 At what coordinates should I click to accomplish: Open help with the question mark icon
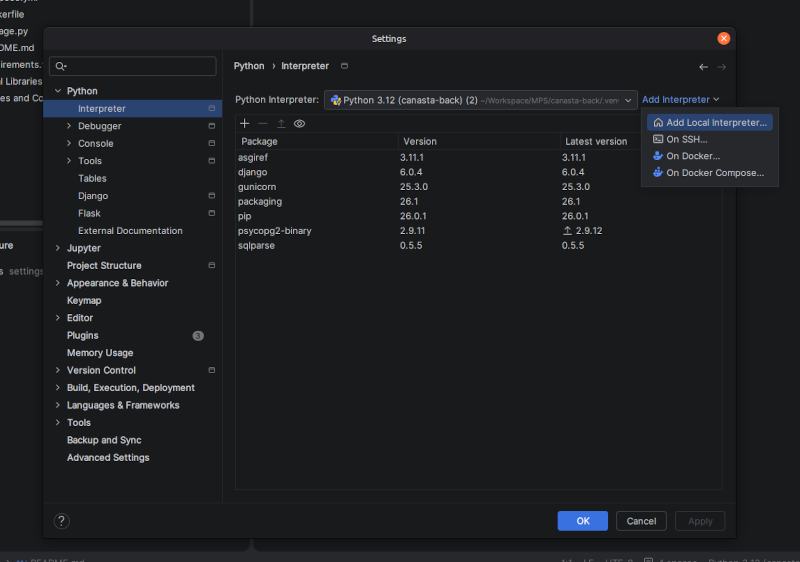pyautogui.click(x=62, y=521)
